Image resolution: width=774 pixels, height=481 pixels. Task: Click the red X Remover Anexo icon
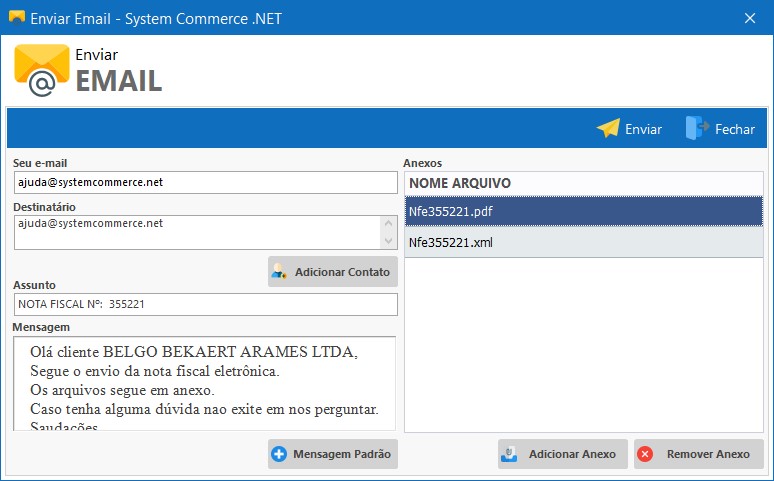click(x=646, y=454)
